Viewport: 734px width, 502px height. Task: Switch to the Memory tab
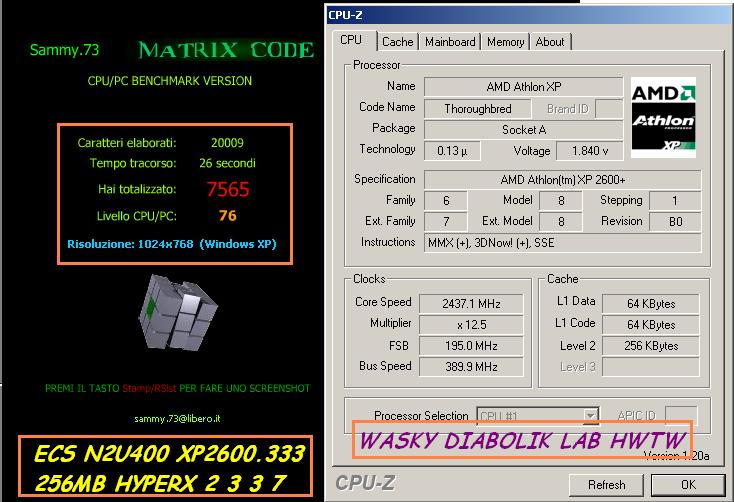505,42
